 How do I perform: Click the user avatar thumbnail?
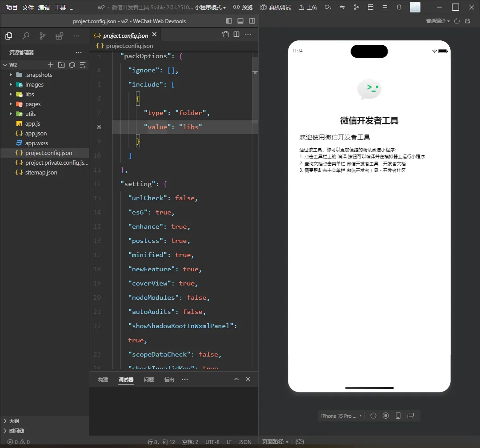coord(415,7)
